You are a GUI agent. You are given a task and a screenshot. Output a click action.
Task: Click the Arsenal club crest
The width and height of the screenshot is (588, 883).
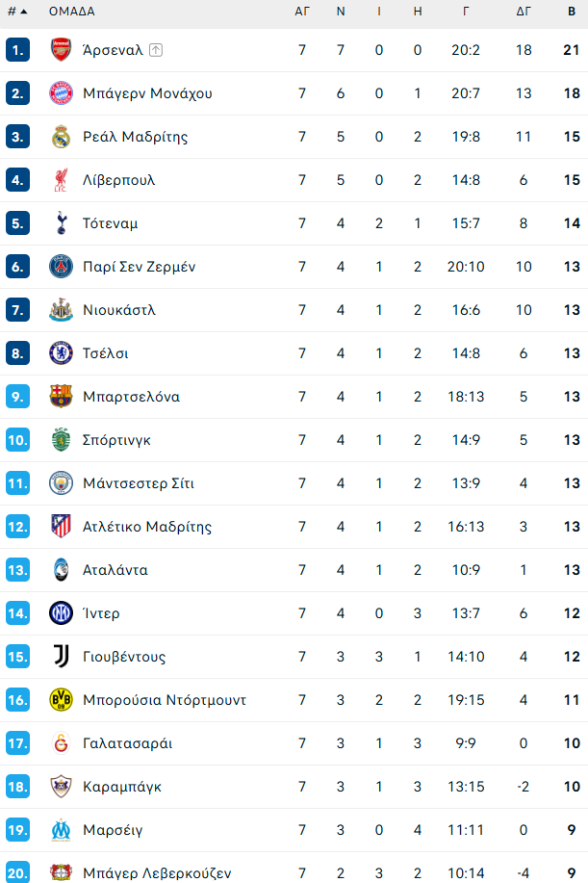tap(60, 49)
